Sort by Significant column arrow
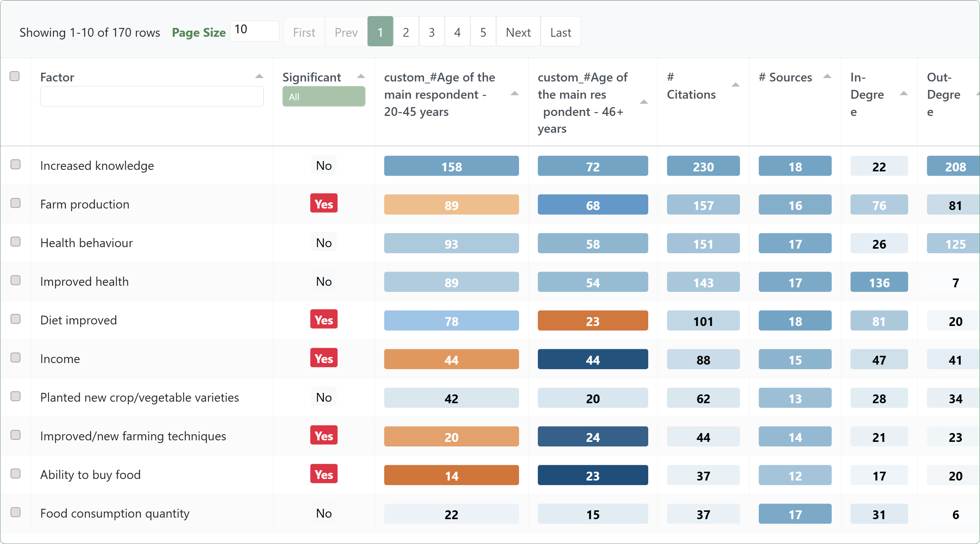This screenshot has width=980, height=544. [x=360, y=76]
